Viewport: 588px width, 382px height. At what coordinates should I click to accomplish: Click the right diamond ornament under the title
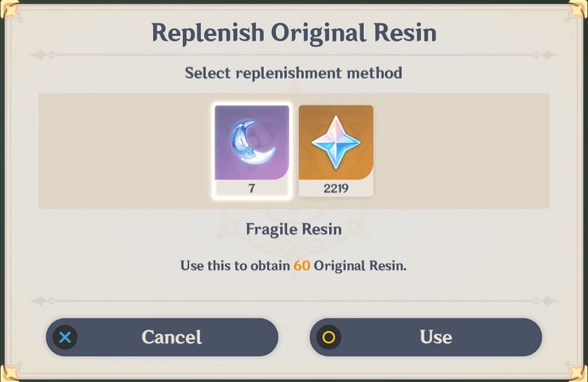point(548,55)
